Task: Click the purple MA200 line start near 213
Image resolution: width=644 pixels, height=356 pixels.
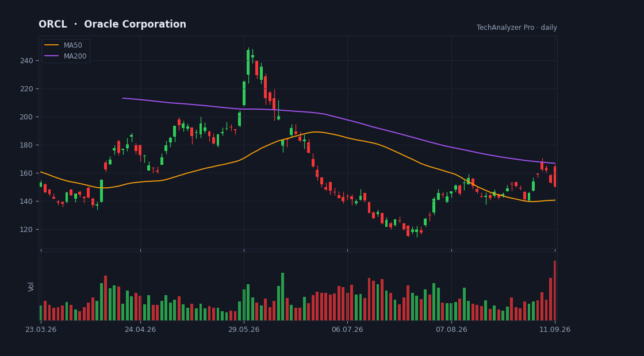Action: click(x=123, y=98)
